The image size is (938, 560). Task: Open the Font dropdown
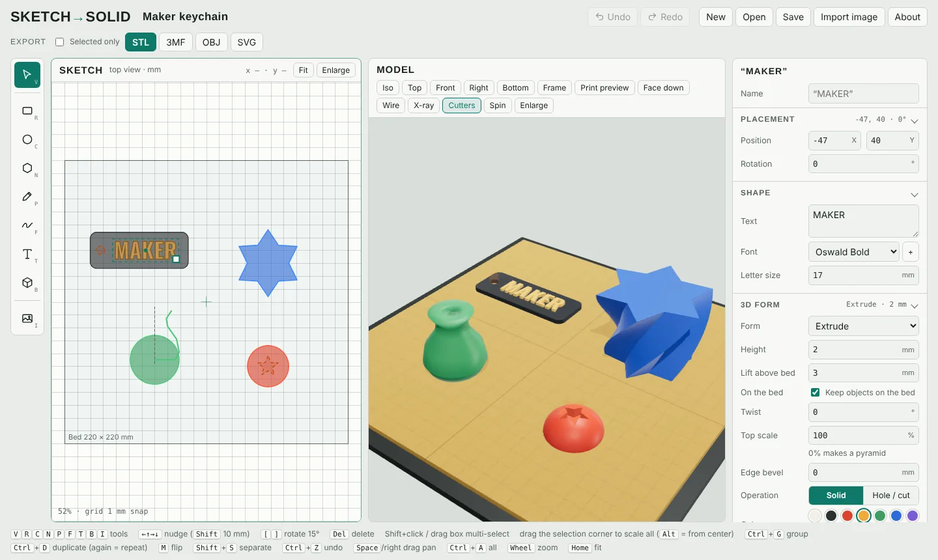coord(854,252)
